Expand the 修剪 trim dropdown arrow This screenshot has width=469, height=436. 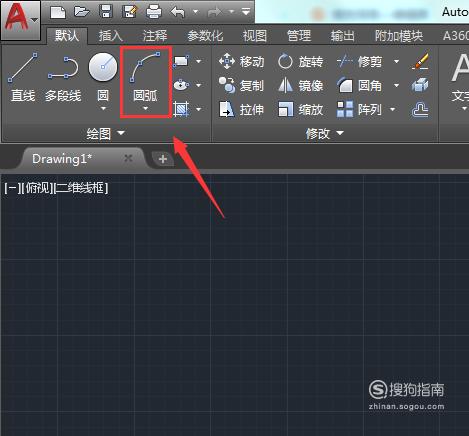click(397, 61)
